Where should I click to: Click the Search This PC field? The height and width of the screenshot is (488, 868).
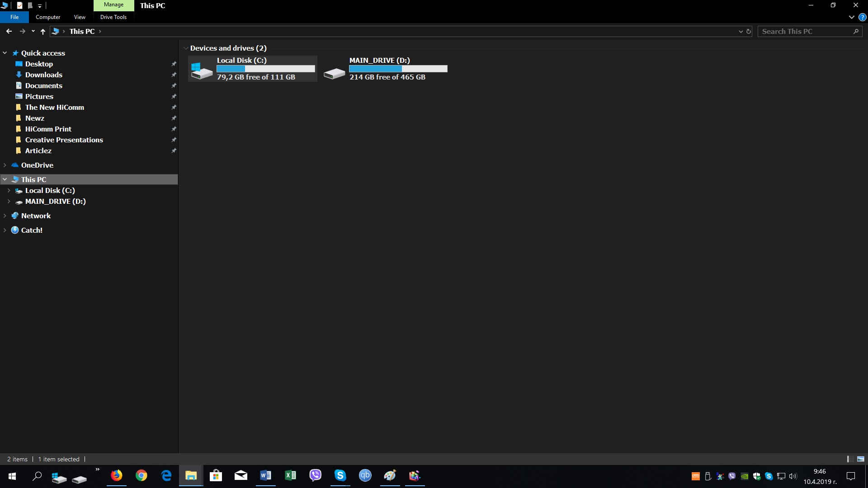805,31
